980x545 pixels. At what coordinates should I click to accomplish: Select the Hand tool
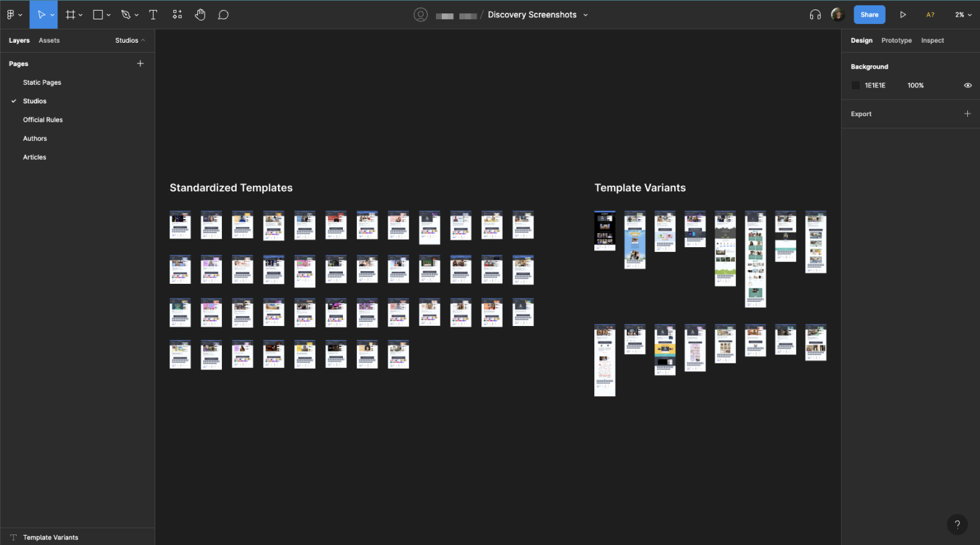(x=200, y=15)
